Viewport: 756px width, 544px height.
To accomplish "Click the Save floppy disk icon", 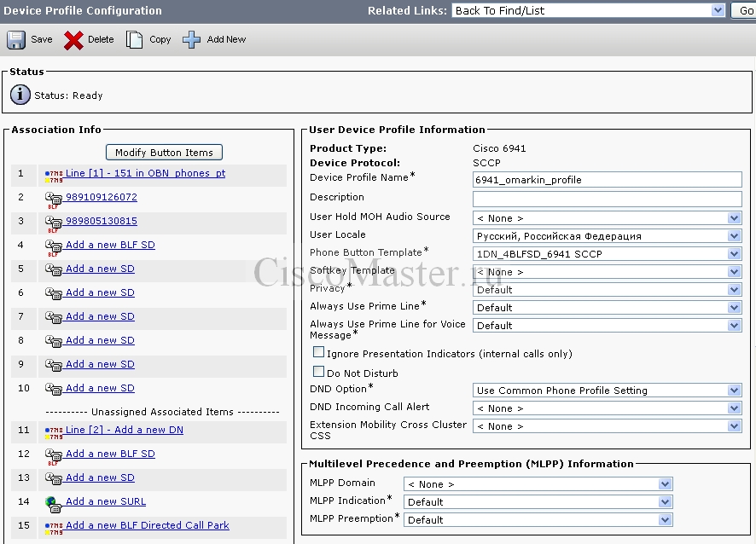I will pos(16,39).
